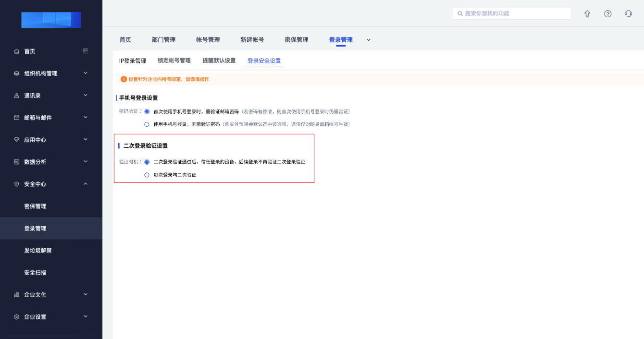
Task: Select 每次登录均二次验证 radio option
Action: (x=147, y=175)
